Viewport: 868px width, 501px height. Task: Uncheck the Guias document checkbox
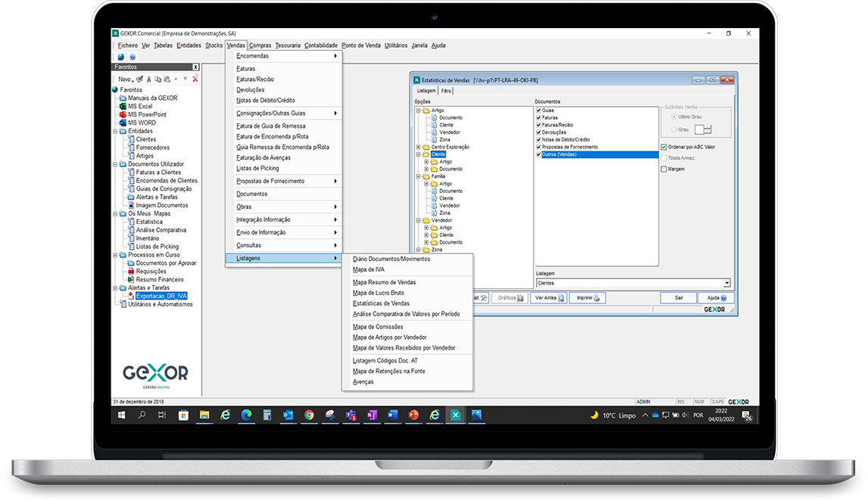(539, 110)
